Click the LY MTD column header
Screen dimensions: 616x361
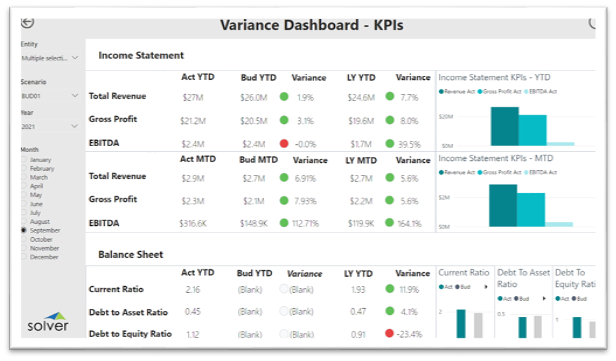[361, 161]
